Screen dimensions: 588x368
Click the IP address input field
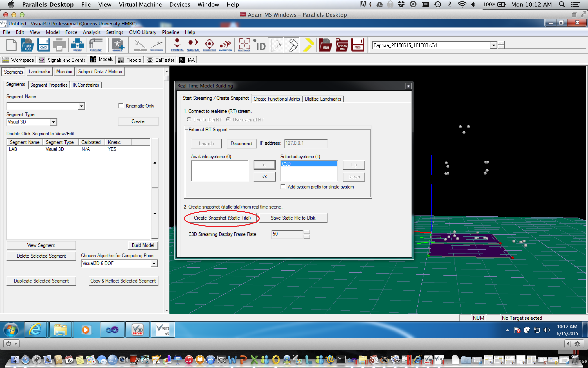click(x=306, y=143)
